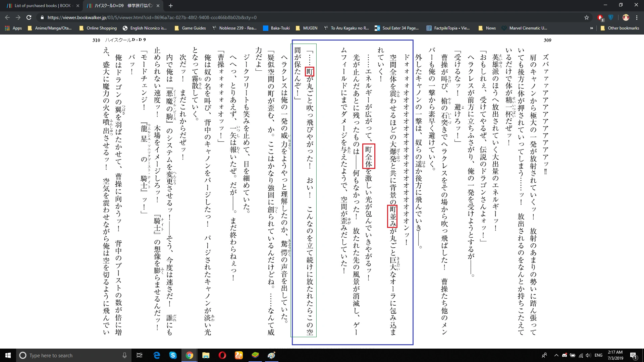Click the highlighted word 町全体 in the text
Screen dimensions: 644x362
pyautogui.click(x=369, y=157)
